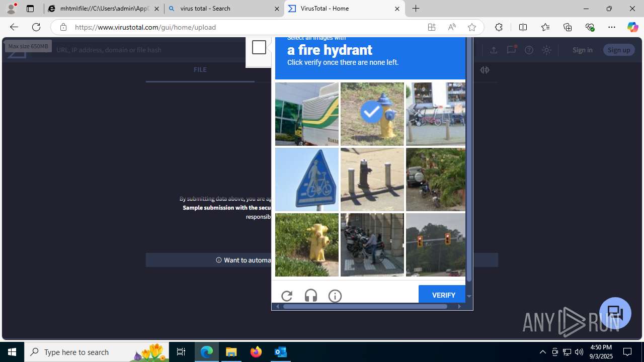Tick the reCAPTCHA checkbox
The width and height of the screenshot is (644, 362).
pos(259,47)
